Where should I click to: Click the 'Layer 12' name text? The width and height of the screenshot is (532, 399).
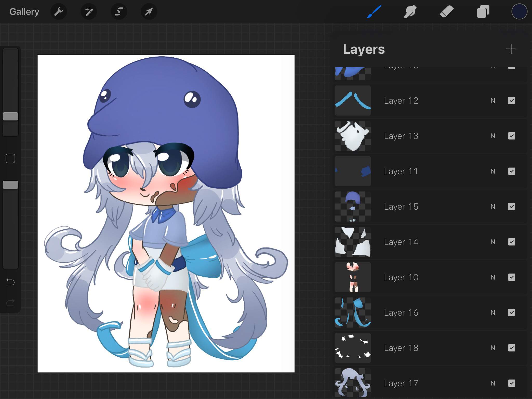pyautogui.click(x=401, y=101)
